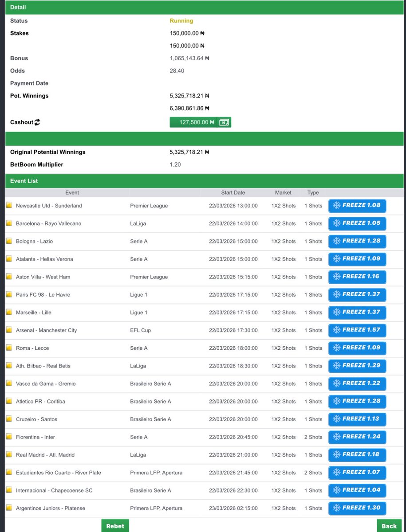406x532 pixels.
Task: Freeze Ath. Bilbao - Real Betis at 1.29
Action: [x=357, y=366]
